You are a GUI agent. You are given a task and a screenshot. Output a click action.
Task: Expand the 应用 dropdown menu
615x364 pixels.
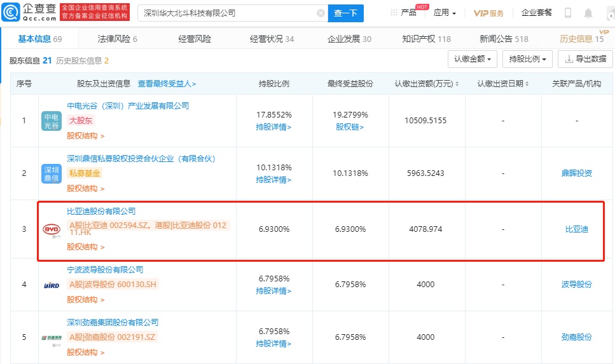click(445, 13)
